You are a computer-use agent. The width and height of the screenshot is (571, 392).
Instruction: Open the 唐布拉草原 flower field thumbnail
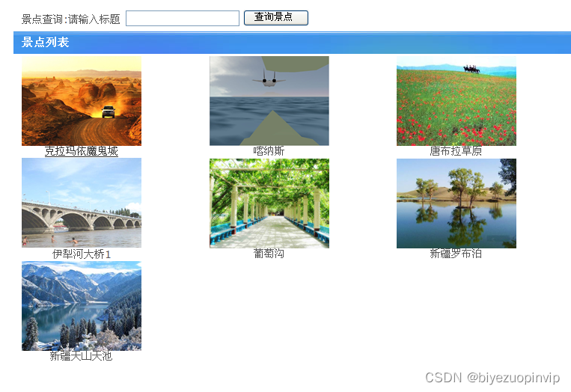tap(457, 101)
